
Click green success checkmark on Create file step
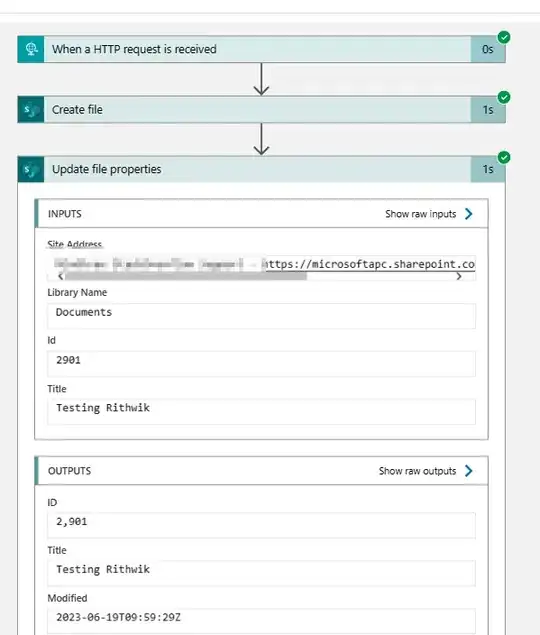click(504, 97)
